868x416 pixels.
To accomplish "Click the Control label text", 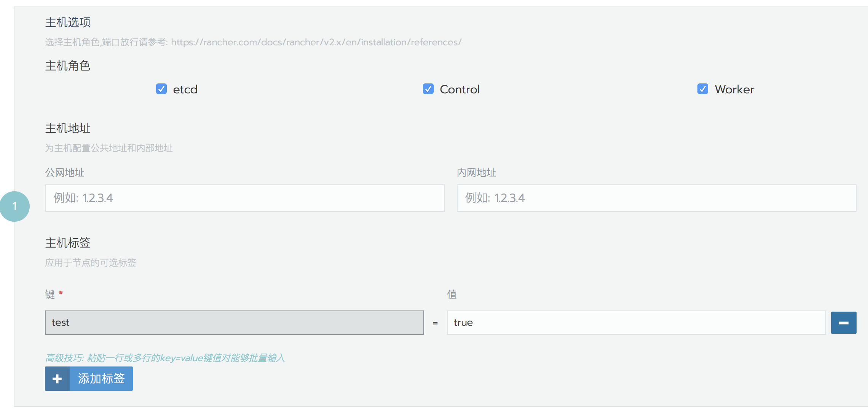I will tap(460, 90).
